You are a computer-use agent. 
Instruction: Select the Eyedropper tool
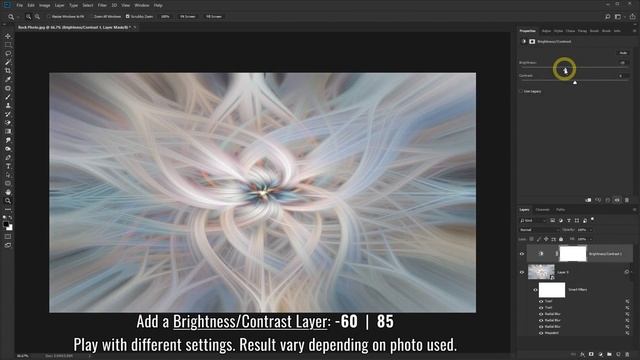tap(8, 80)
